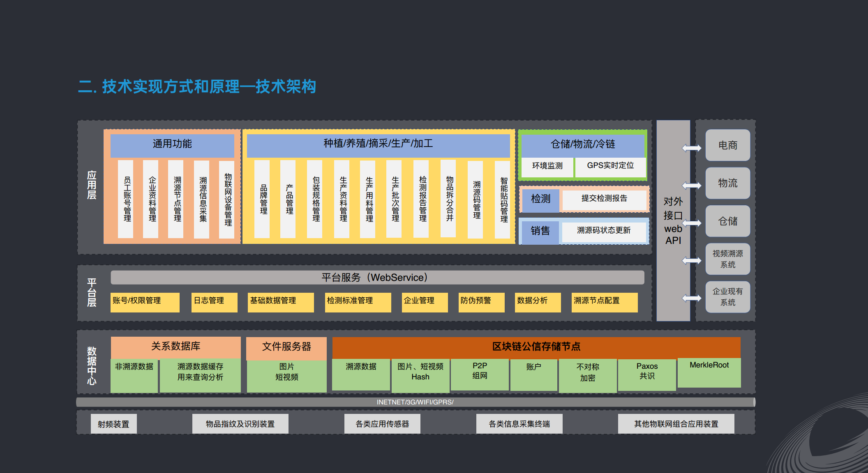868x473 pixels.
Task: Click the 文件服务器 header
Action: (286, 348)
